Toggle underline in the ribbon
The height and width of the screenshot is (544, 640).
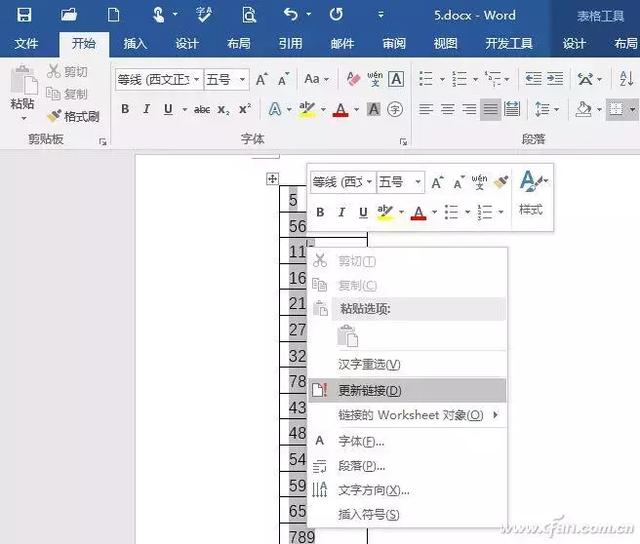tap(168, 109)
